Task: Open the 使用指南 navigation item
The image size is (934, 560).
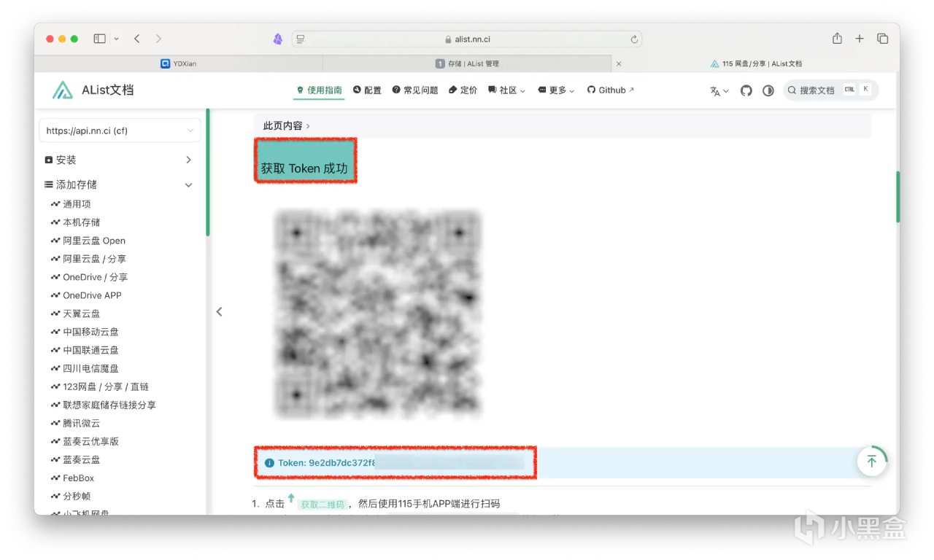Action: (x=319, y=90)
